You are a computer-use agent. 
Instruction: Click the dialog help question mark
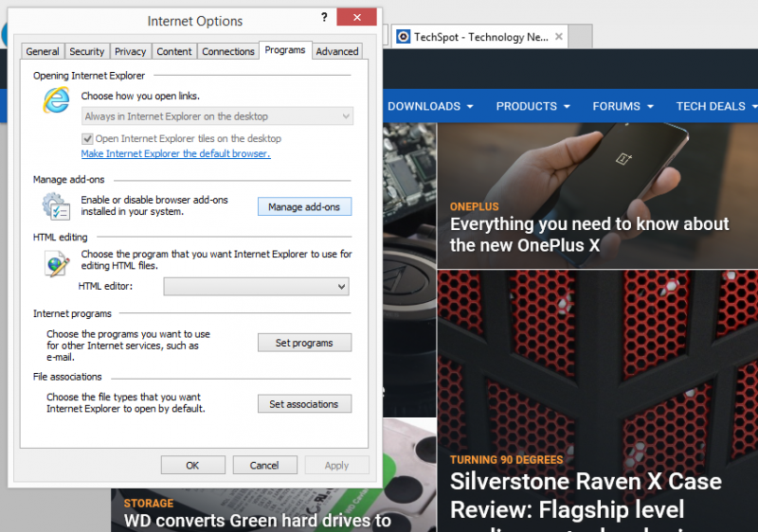(x=324, y=17)
